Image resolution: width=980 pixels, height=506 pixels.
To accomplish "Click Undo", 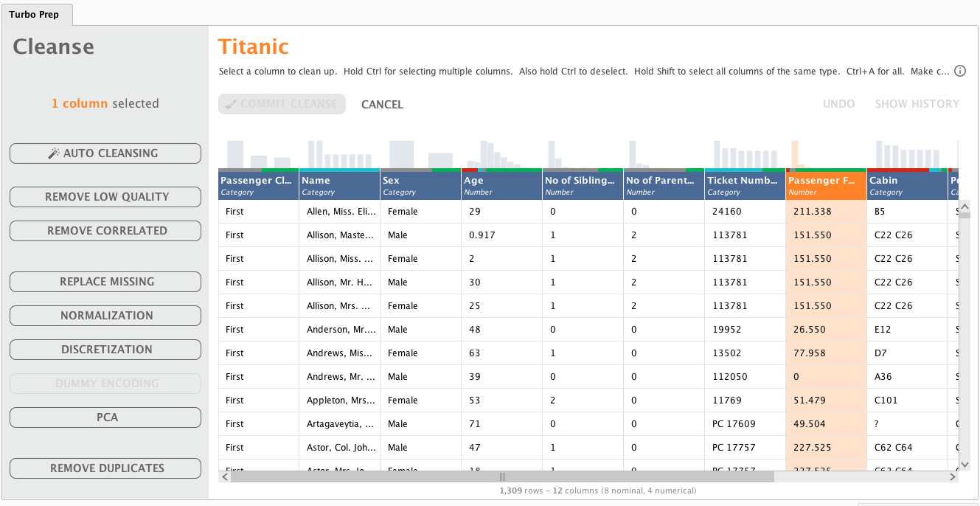I will click(839, 104).
